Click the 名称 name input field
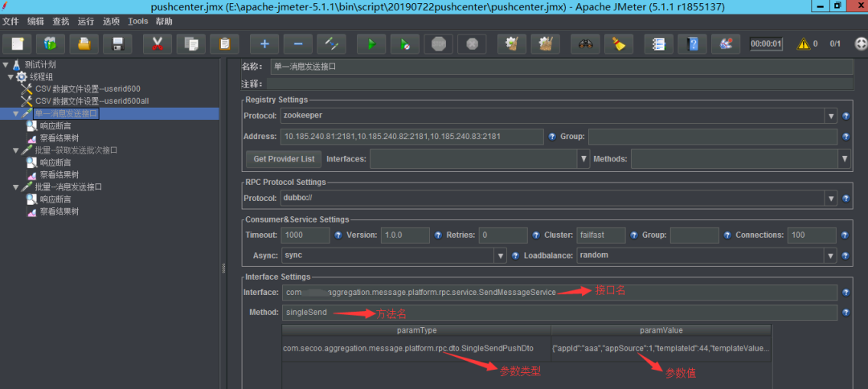Screen dimensions: 868x389 click(x=562, y=67)
